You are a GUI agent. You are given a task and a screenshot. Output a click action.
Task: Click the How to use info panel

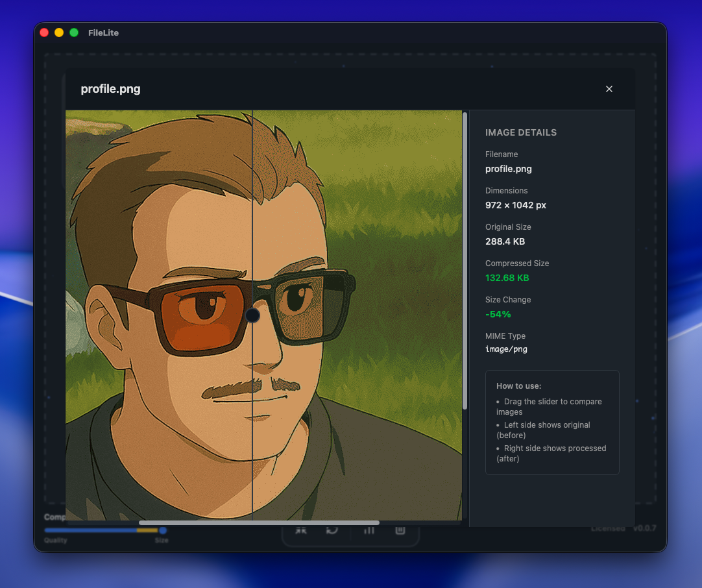coord(552,422)
